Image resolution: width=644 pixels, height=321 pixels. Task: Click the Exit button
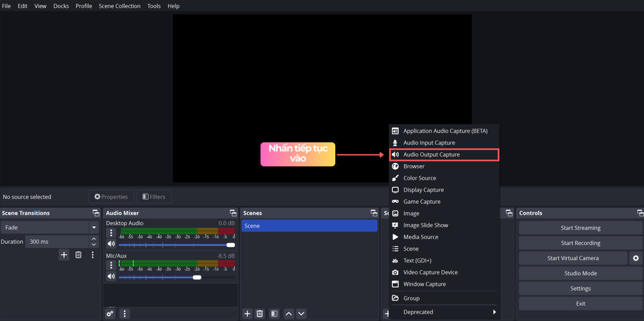tap(580, 304)
